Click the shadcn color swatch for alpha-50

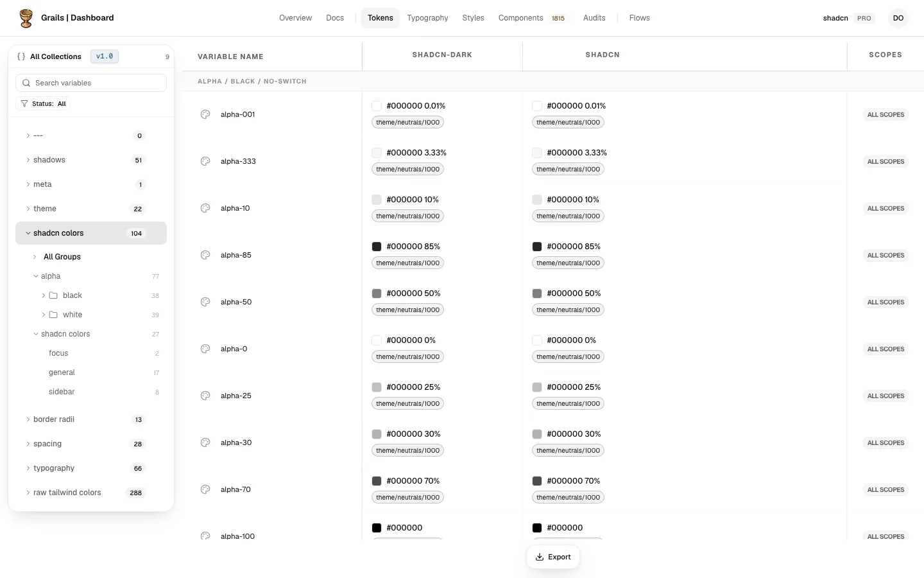(x=537, y=293)
